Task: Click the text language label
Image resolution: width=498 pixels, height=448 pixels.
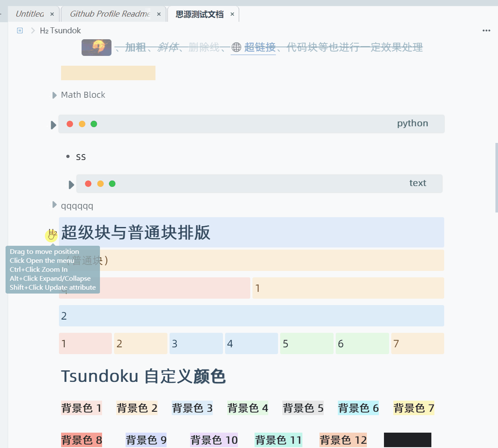Action: point(417,183)
